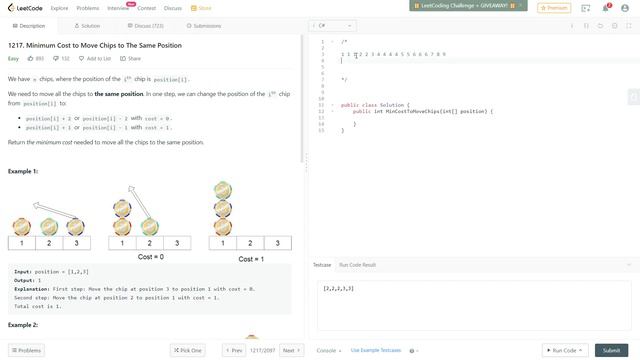Viewport: 640px width, 360px height.
Task: Toggle fullscreen editor icon
Action: (629, 26)
